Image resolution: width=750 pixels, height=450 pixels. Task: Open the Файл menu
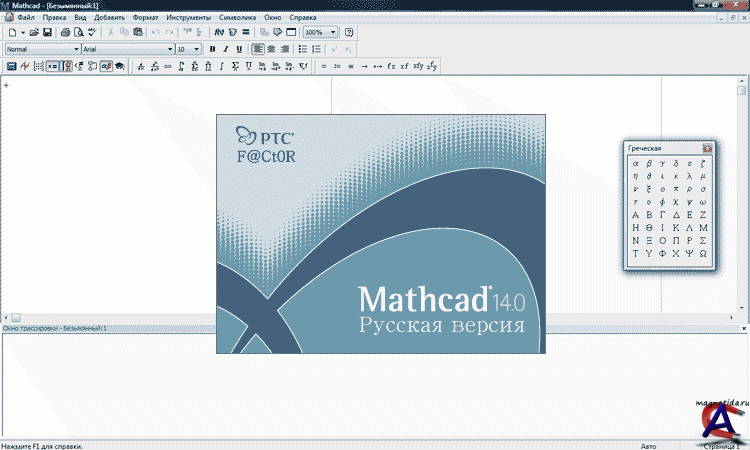tap(25, 19)
